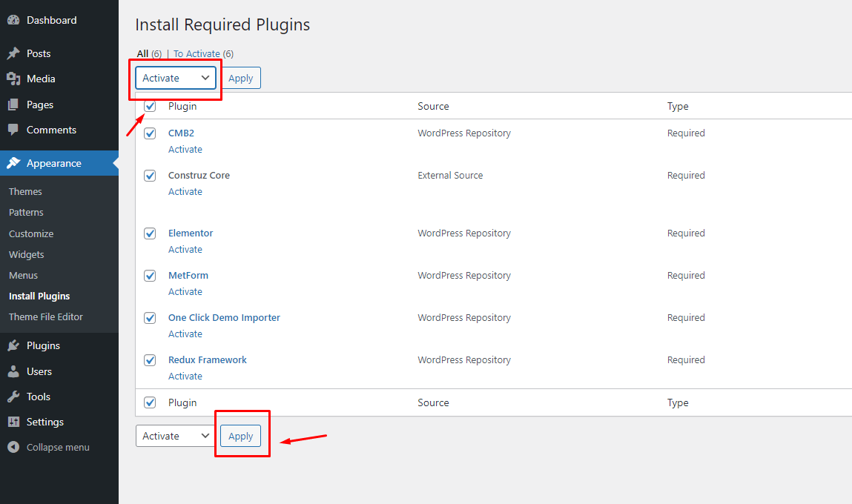This screenshot has width=852, height=504.
Task: Open the MetForm plugin link
Action: coord(188,276)
